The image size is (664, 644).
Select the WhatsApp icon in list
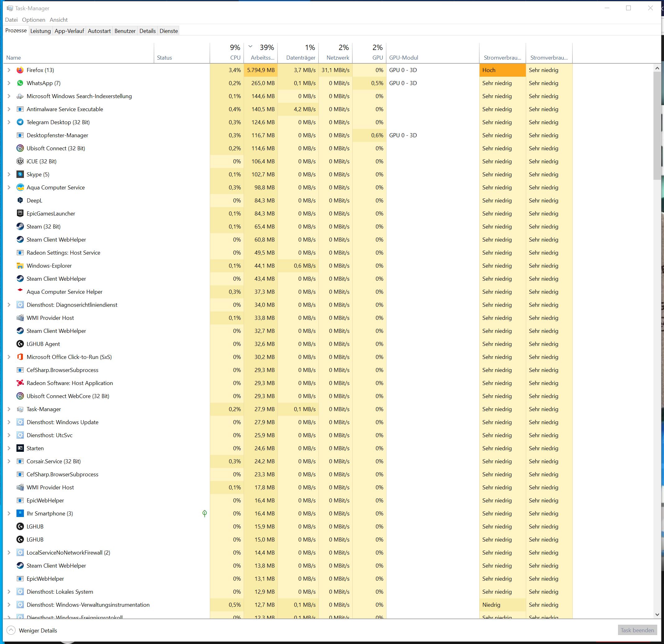tap(20, 83)
